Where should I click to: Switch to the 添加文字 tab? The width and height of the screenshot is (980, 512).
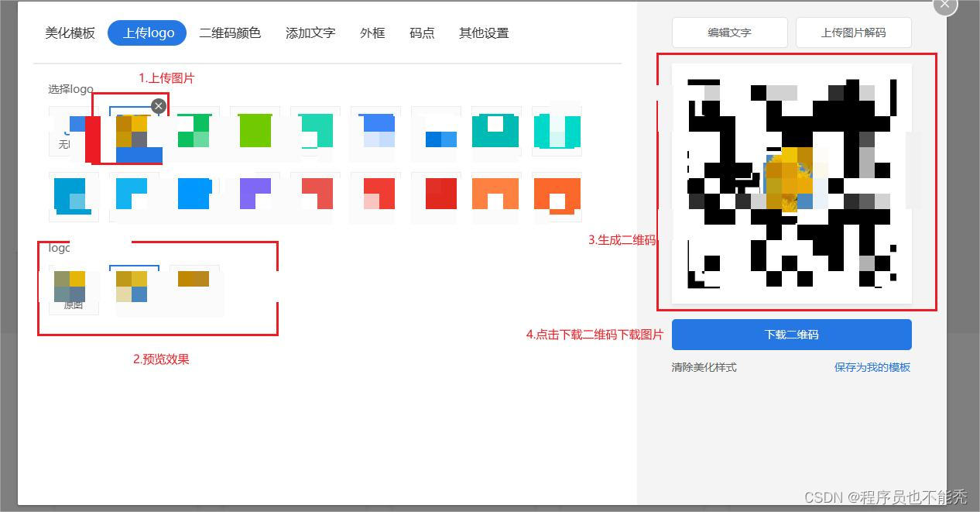click(x=310, y=33)
